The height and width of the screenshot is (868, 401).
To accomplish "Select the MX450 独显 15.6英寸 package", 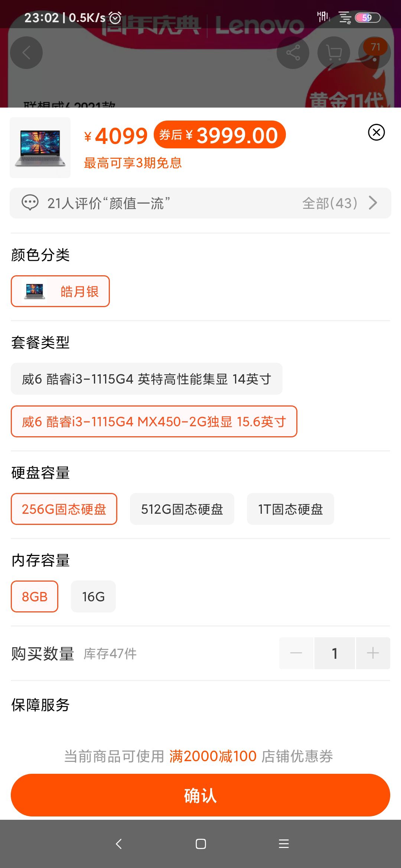I will point(154,421).
